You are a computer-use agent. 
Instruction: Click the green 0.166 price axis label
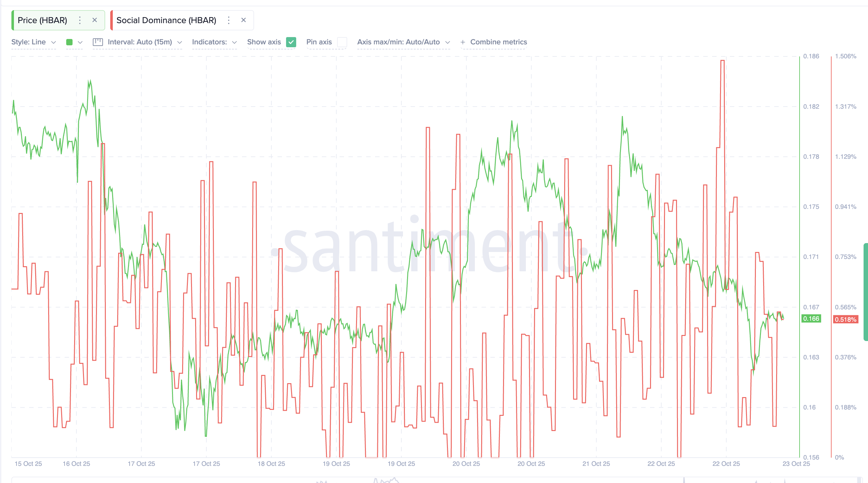click(x=811, y=319)
